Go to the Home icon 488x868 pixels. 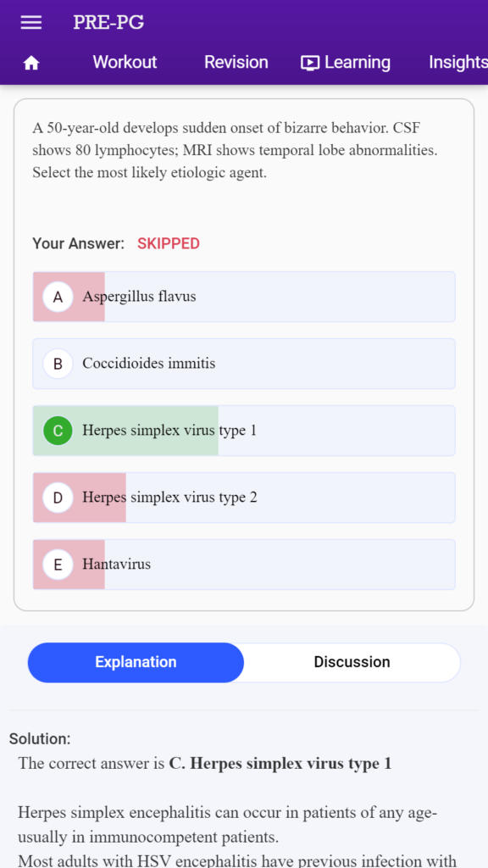point(31,63)
